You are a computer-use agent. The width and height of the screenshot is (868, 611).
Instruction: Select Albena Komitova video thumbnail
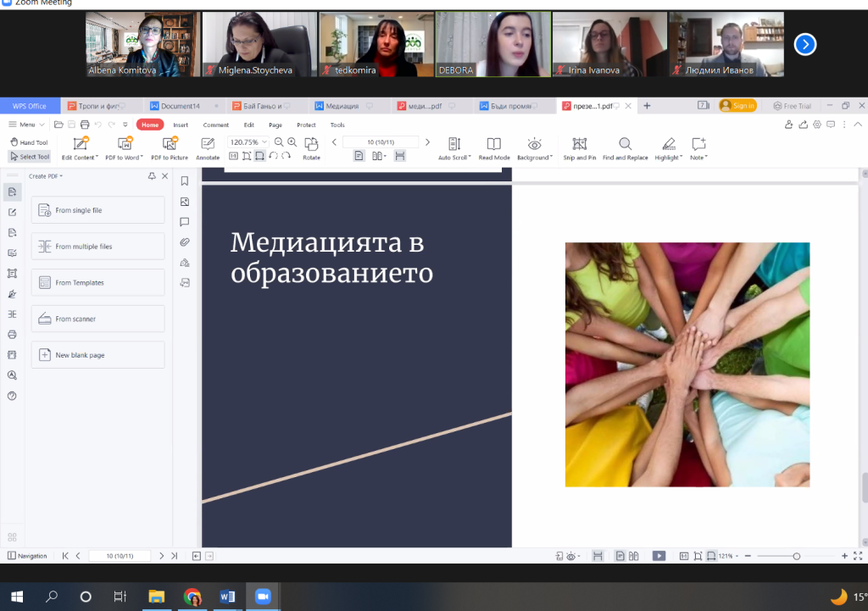click(142, 44)
